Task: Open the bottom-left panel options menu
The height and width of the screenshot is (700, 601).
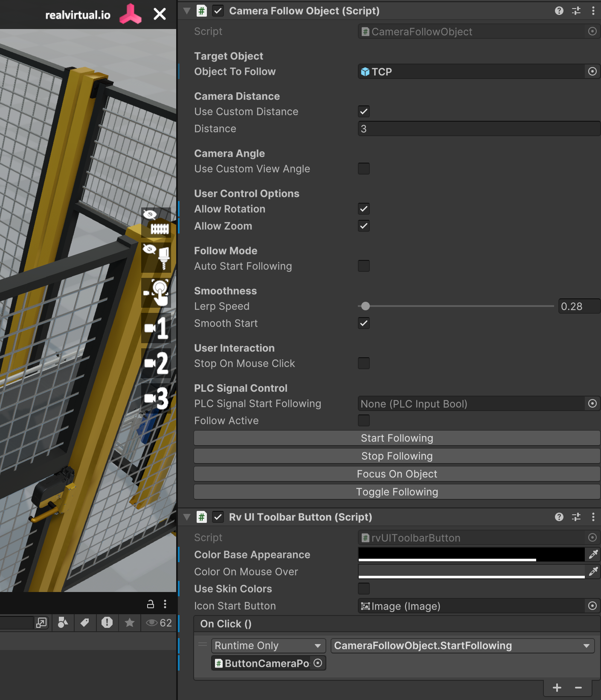Action: click(165, 604)
